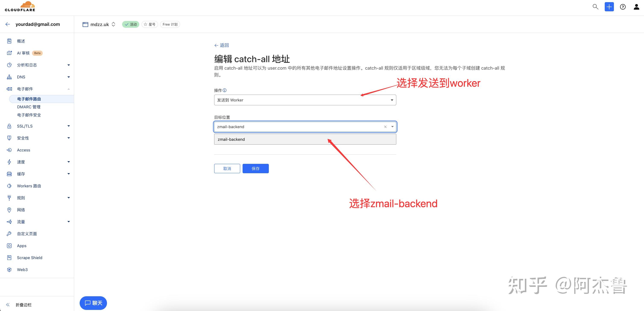Select zmail-backend from the destination list
The height and width of the screenshot is (311, 644).
point(231,139)
